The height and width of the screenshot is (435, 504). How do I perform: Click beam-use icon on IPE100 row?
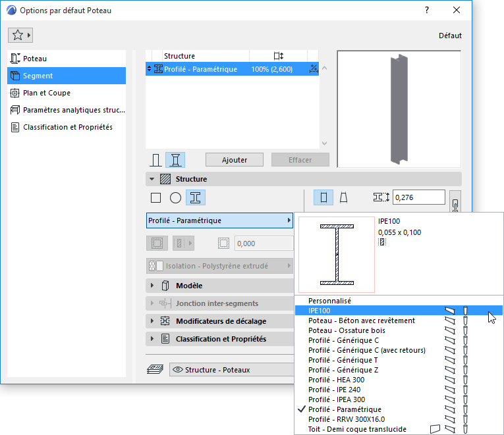[x=450, y=311]
